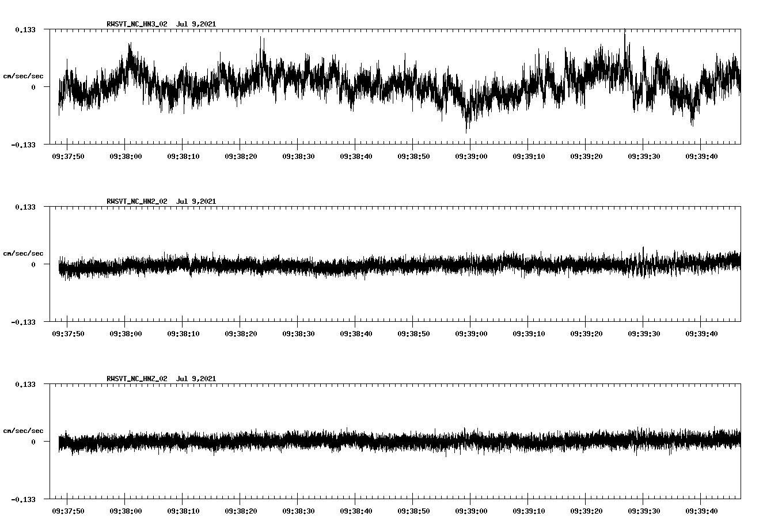782x532 pixels.
Task: Select the 09:38:20 tick label under HN2 plot
Action: [241, 334]
